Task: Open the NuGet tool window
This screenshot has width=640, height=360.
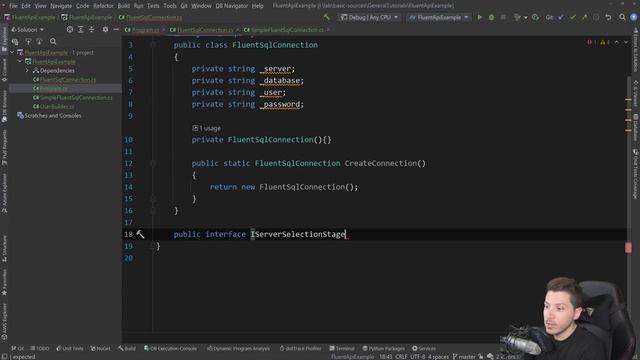Action: (100, 349)
